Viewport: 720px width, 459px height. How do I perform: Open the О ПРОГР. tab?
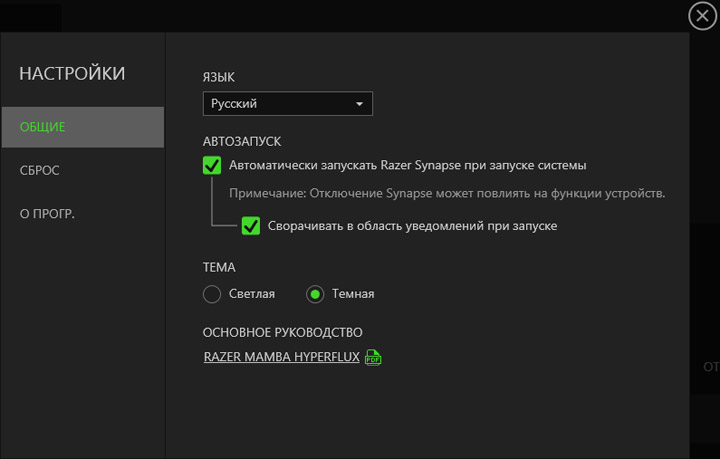(48, 213)
